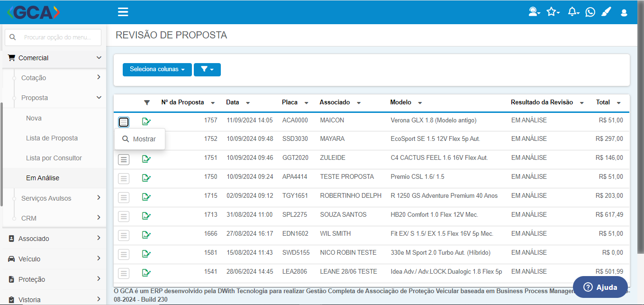Screen dimensions: 644x305
Task: Select Em Análise menu item
Action: tap(43, 178)
